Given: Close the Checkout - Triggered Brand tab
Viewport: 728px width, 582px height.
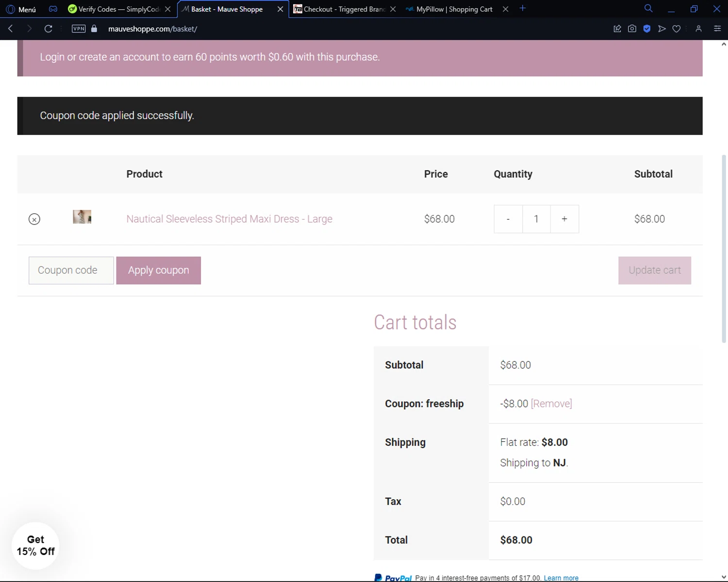Looking at the screenshot, I should tap(393, 9).
